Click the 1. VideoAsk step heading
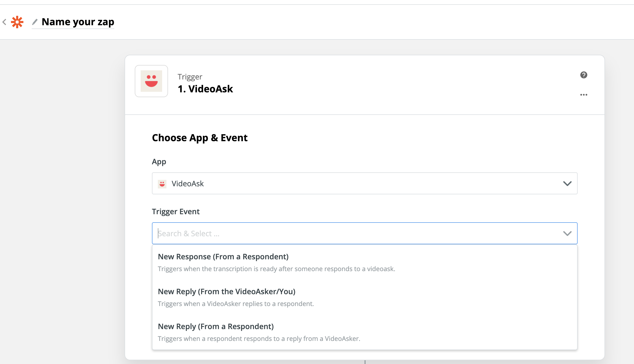Image resolution: width=634 pixels, height=364 pixels. (205, 89)
